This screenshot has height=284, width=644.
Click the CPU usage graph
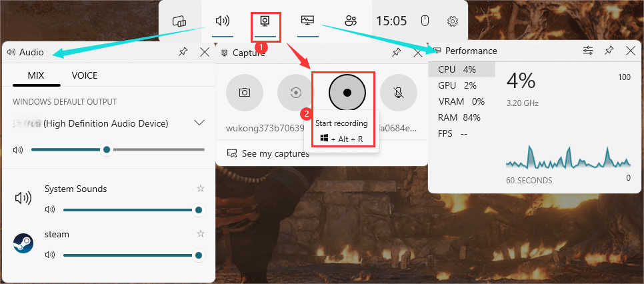click(x=569, y=157)
